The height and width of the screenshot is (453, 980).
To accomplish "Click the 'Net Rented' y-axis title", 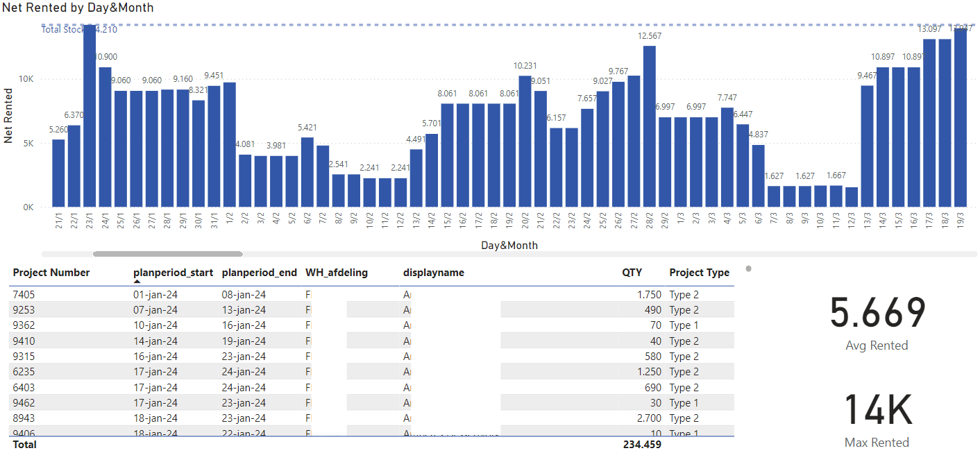I will coord(8,116).
